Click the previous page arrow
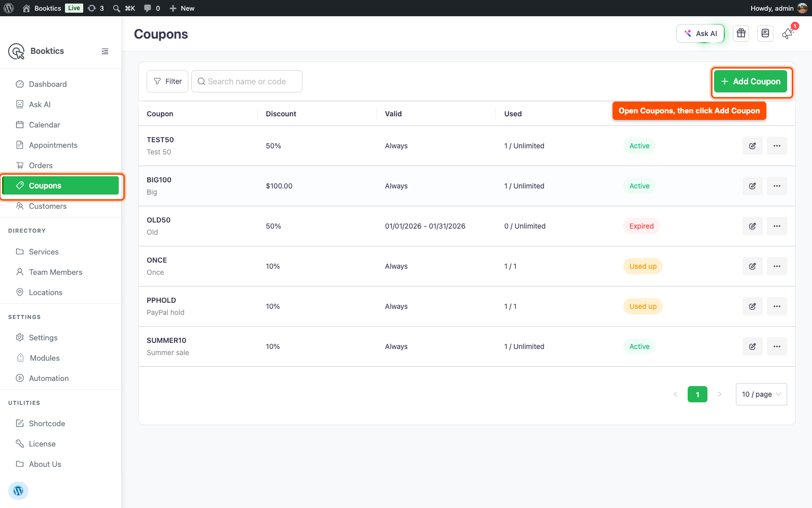812x508 pixels. tap(675, 394)
